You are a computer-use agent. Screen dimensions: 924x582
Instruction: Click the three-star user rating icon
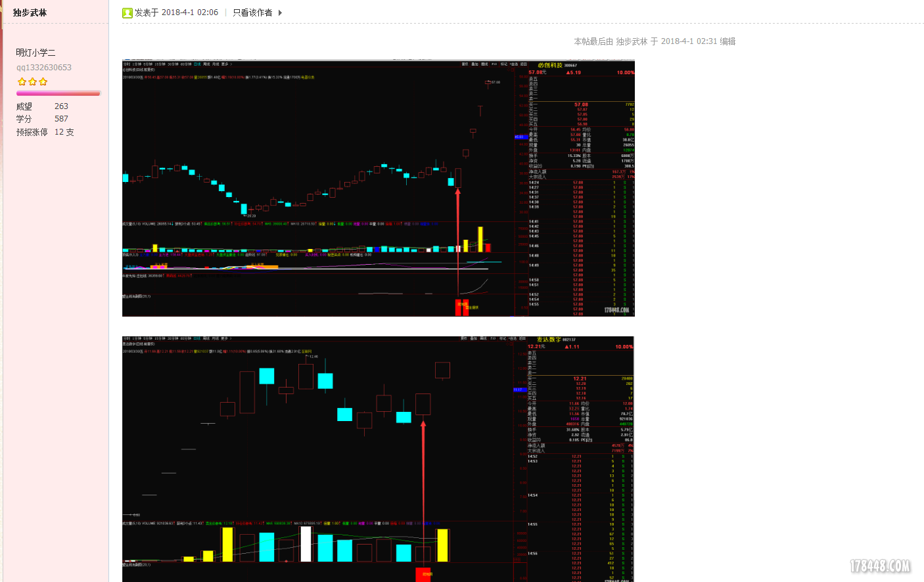click(33, 82)
